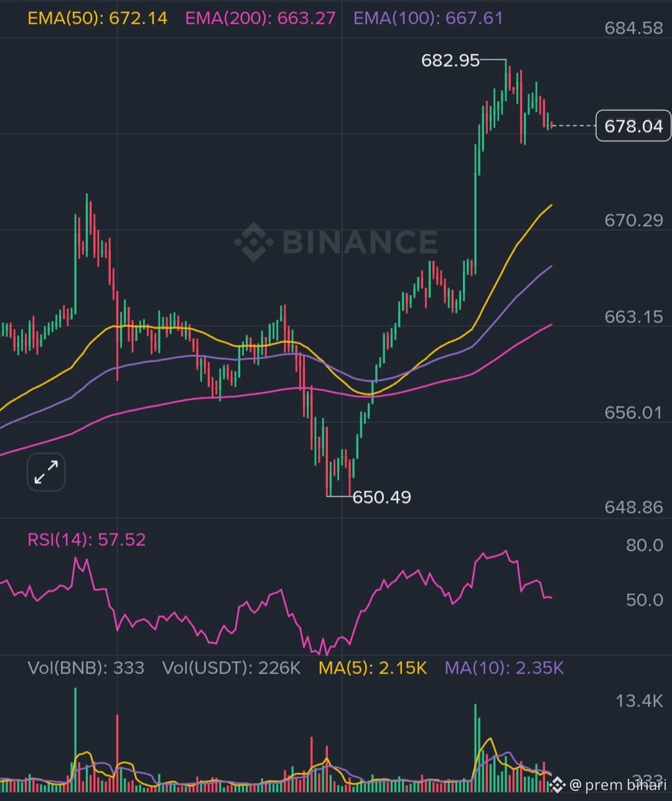Click the current price tag 678.04

click(633, 126)
